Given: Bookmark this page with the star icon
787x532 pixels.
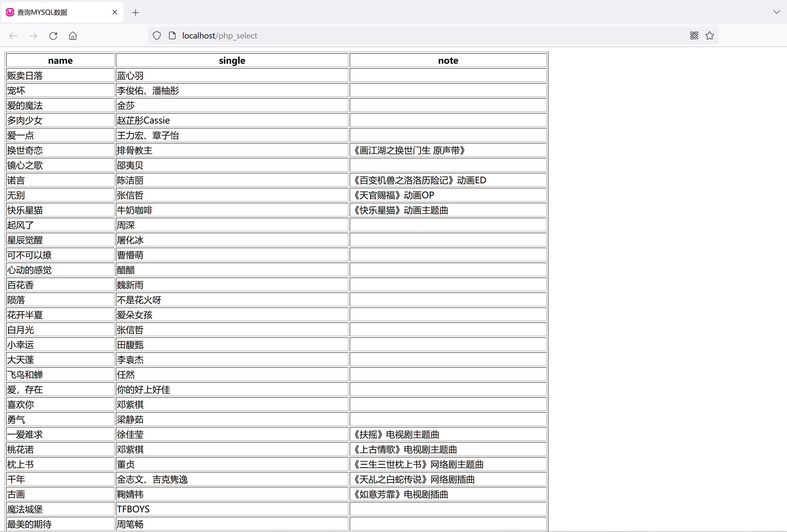Looking at the screenshot, I should 709,35.
